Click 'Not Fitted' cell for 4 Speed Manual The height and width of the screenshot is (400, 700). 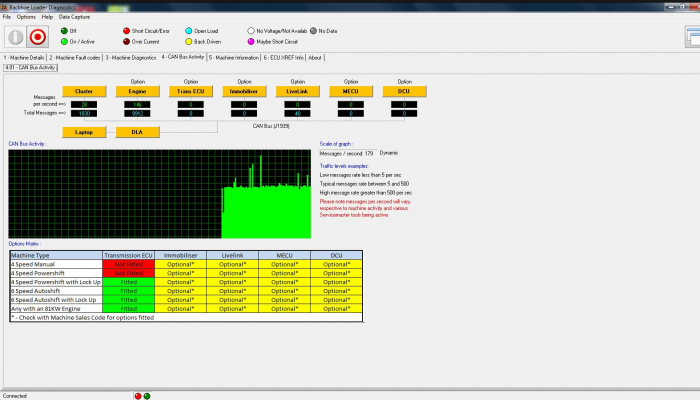[129, 264]
